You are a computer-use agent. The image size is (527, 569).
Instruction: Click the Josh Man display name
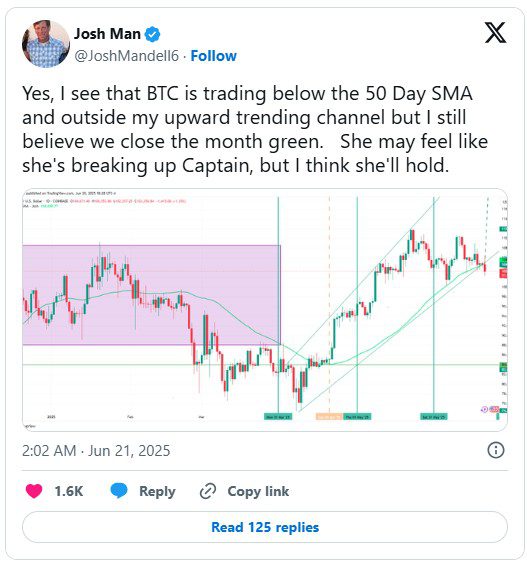coord(107,34)
